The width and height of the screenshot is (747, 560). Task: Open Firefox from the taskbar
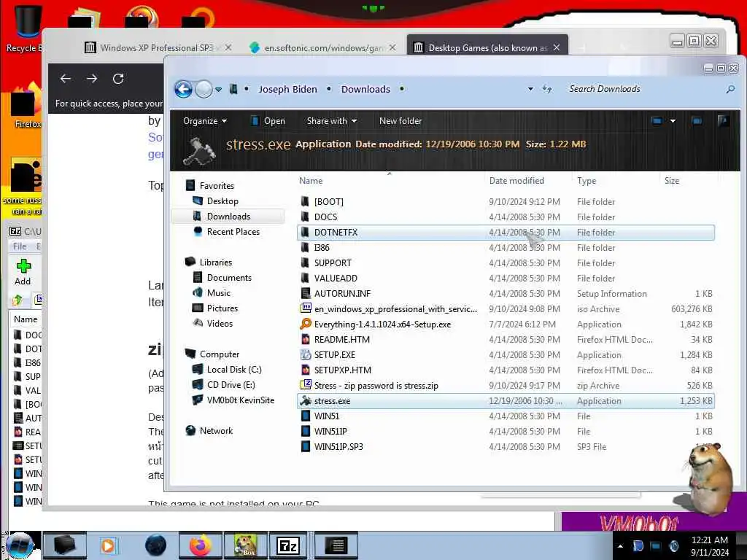201,545
